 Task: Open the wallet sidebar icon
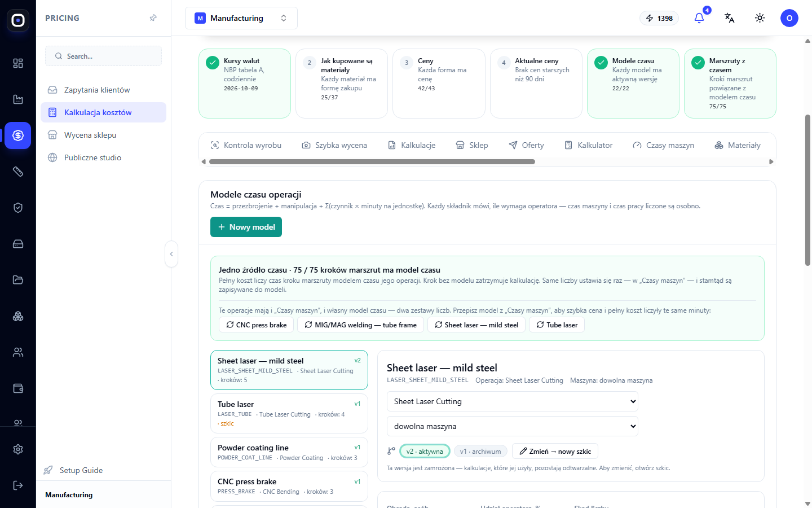pyautogui.click(x=18, y=388)
